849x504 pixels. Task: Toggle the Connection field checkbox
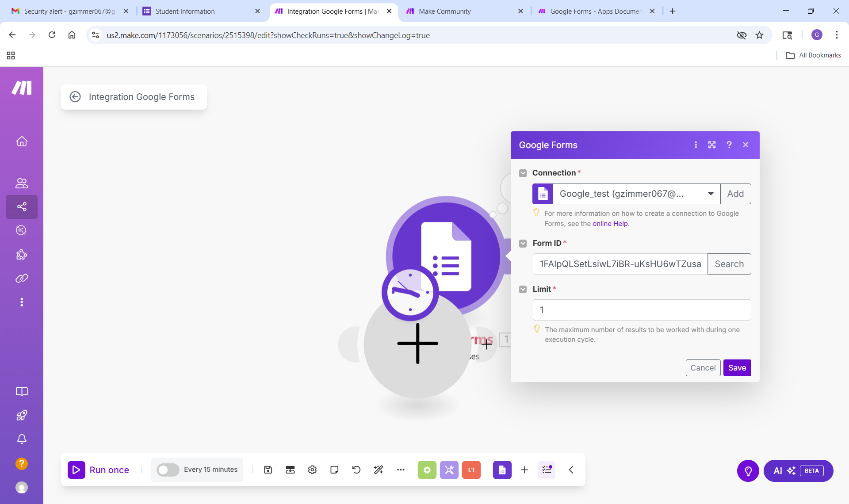point(523,173)
